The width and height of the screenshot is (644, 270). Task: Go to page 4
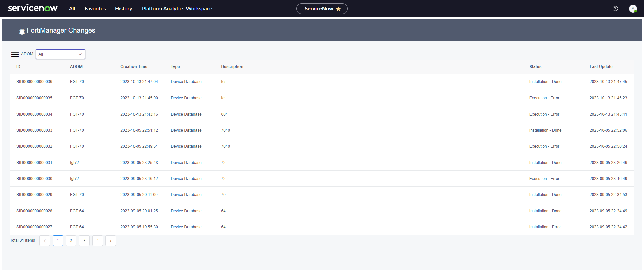98,241
